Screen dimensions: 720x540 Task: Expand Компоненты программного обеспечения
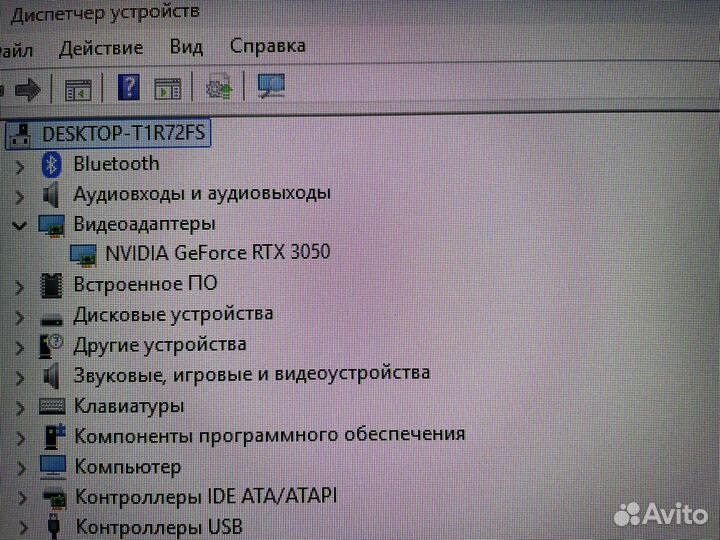click(21, 438)
